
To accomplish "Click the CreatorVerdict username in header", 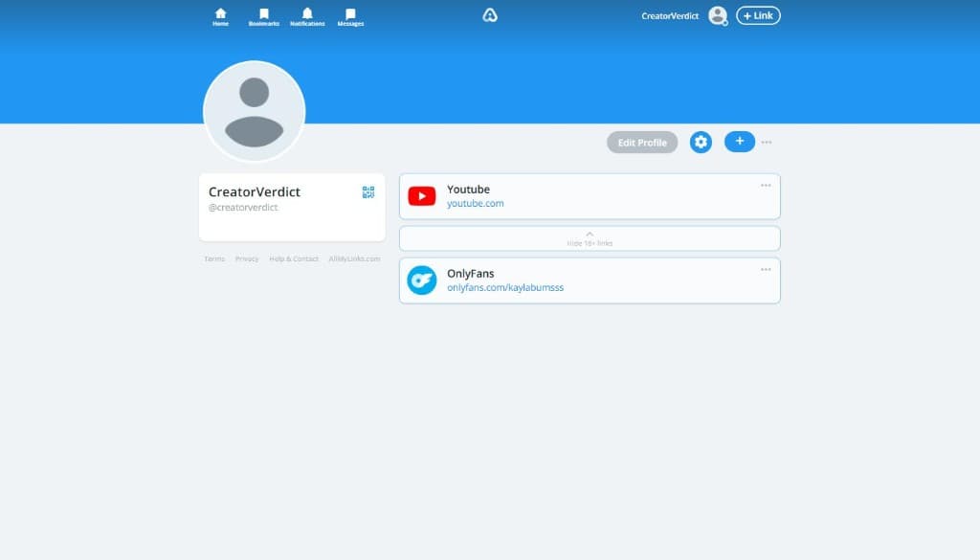I will click(669, 15).
